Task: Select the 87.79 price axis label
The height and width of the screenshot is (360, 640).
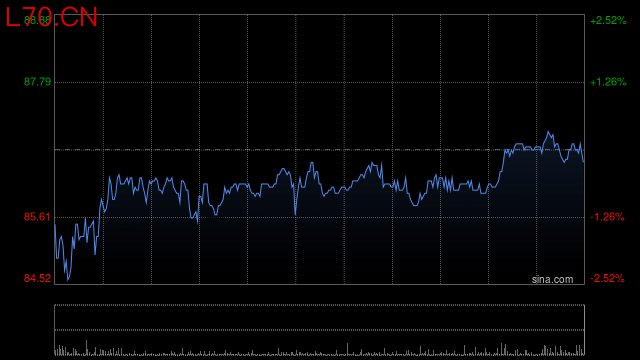Action: click(x=38, y=82)
